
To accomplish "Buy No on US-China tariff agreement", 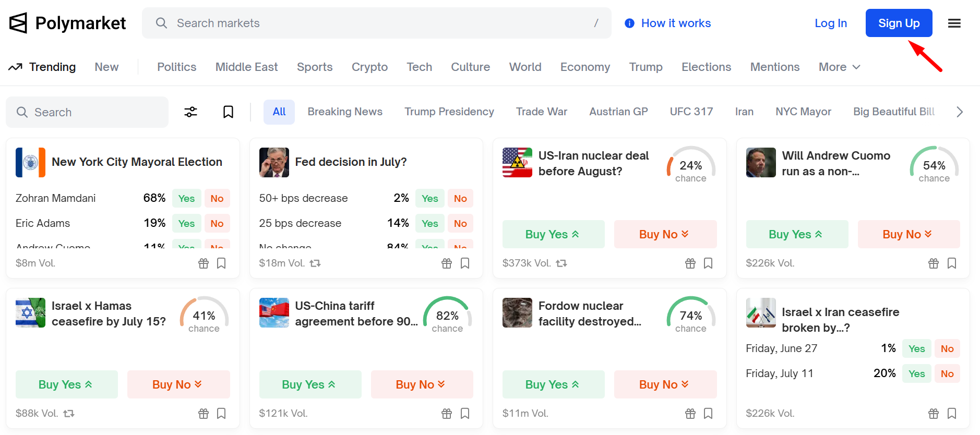I will 422,384.
